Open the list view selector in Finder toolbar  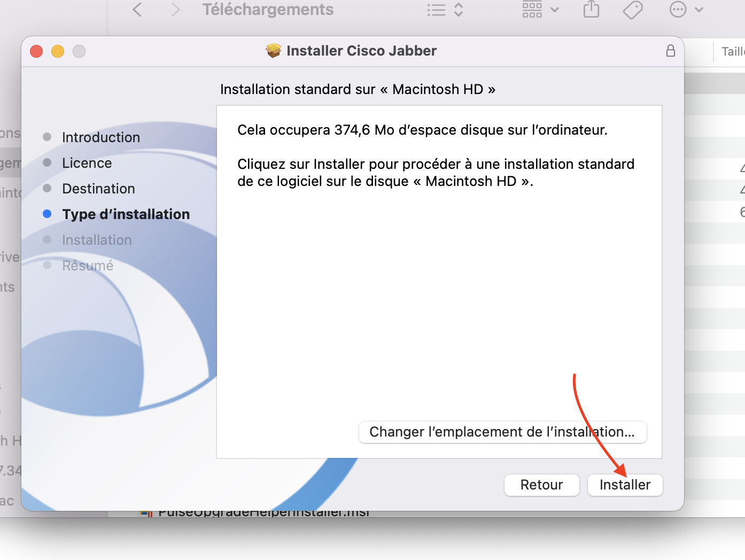pyautogui.click(x=445, y=10)
